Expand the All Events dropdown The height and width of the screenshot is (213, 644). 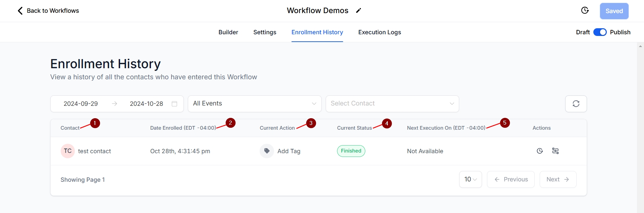254,104
